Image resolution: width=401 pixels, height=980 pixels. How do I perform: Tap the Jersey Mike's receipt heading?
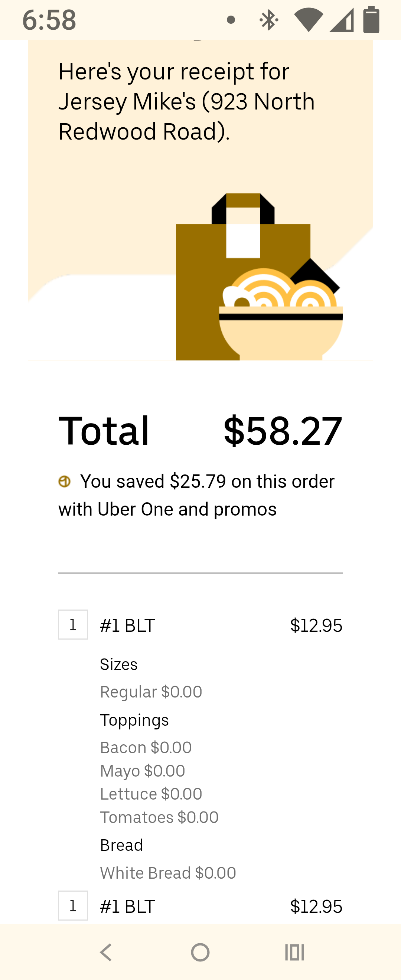(186, 102)
